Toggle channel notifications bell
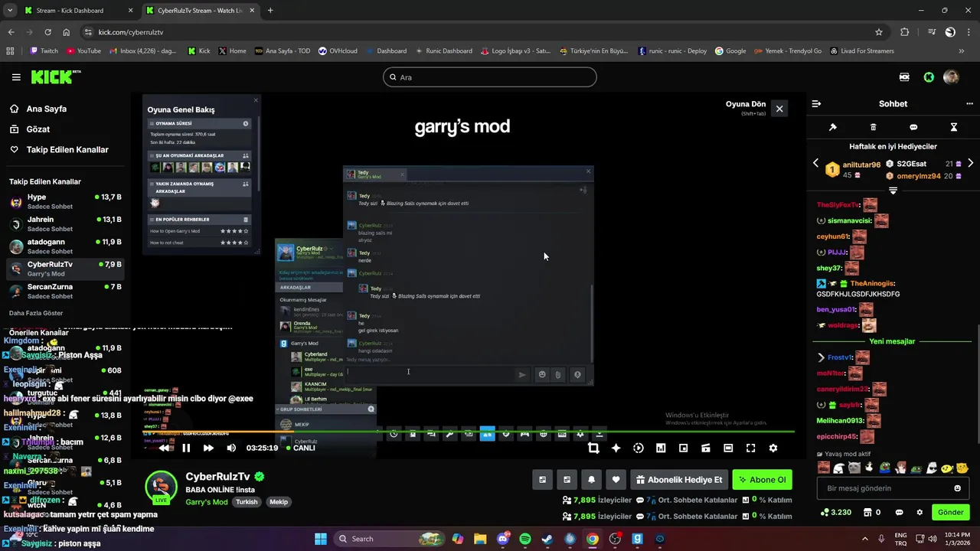 coord(591,480)
